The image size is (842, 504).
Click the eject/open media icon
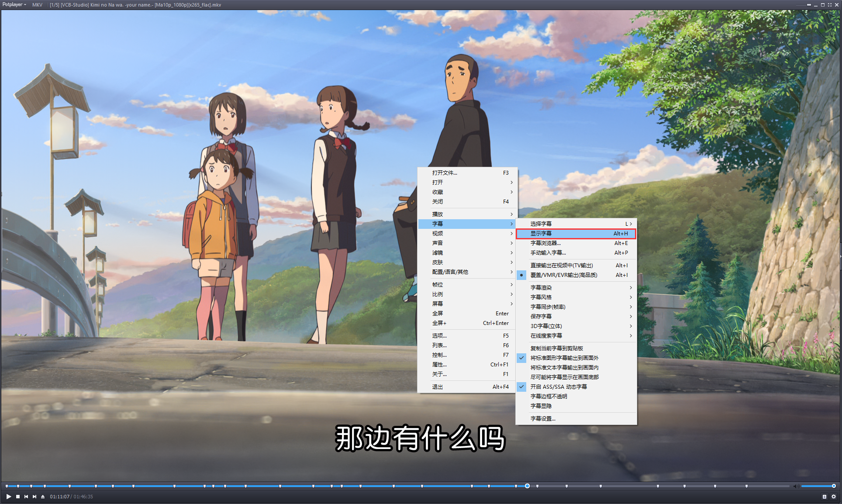tap(42, 497)
